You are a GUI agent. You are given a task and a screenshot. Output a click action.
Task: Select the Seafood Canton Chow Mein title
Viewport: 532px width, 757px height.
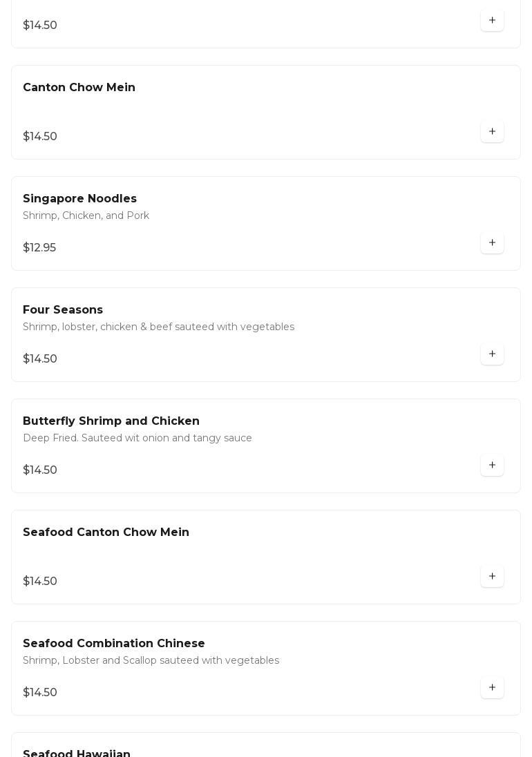[106, 532]
